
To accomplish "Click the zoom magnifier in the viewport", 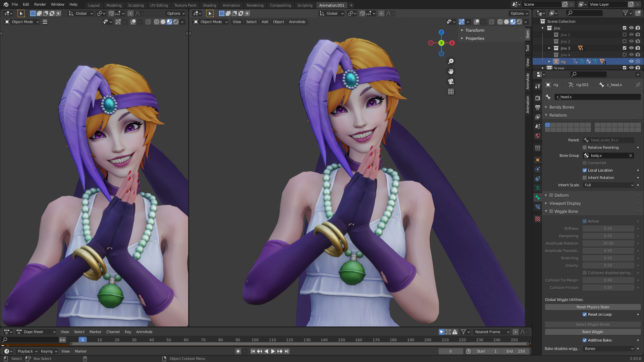I will 451,61.
